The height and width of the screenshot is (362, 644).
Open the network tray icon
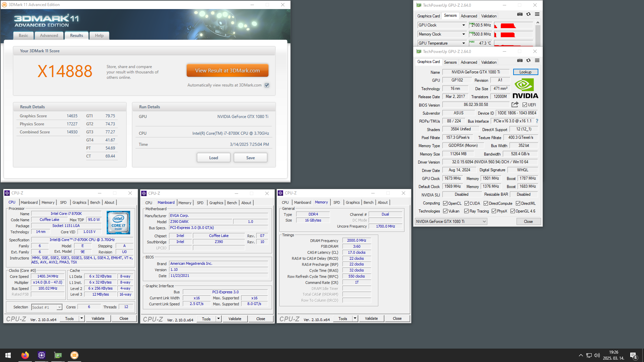tap(589, 355)
